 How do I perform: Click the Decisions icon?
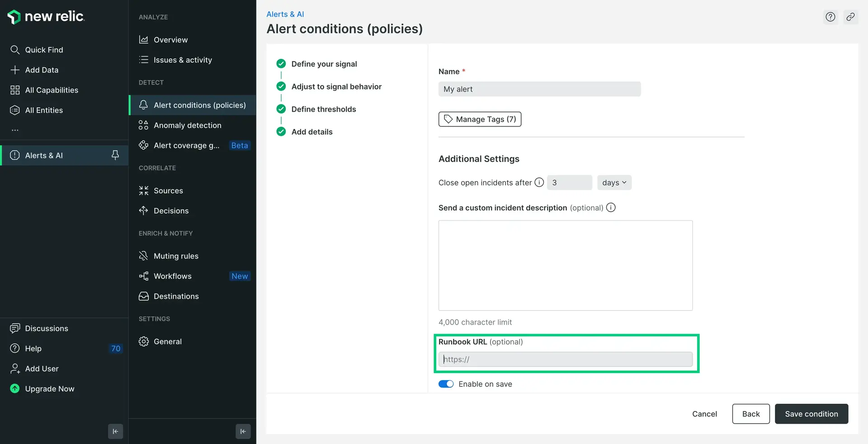(144, 211)
